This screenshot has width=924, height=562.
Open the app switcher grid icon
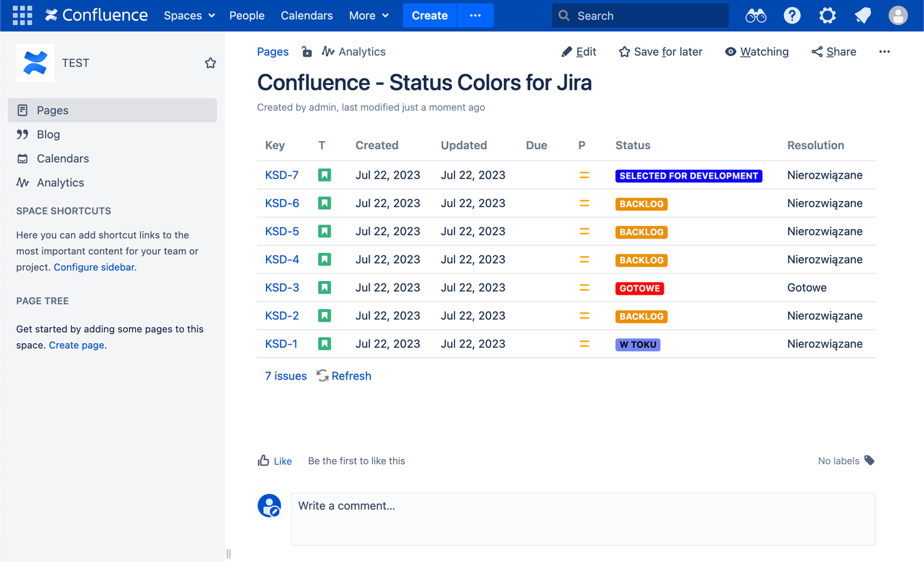click(22, 16)
